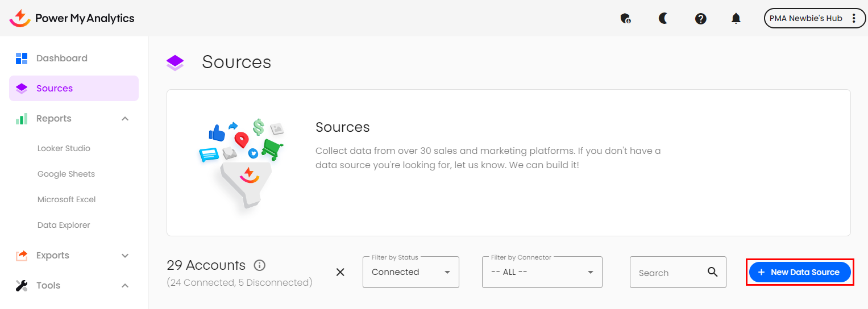Expand the Exports section chevron

coord(125,256)
